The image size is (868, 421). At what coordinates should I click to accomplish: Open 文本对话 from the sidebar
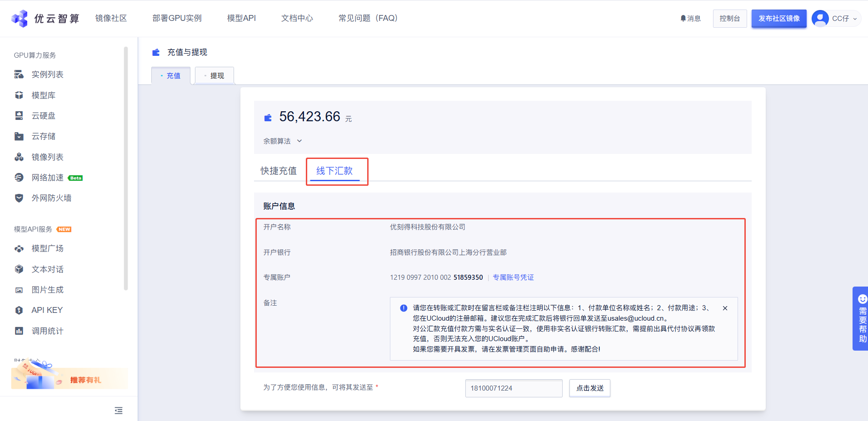47,269
